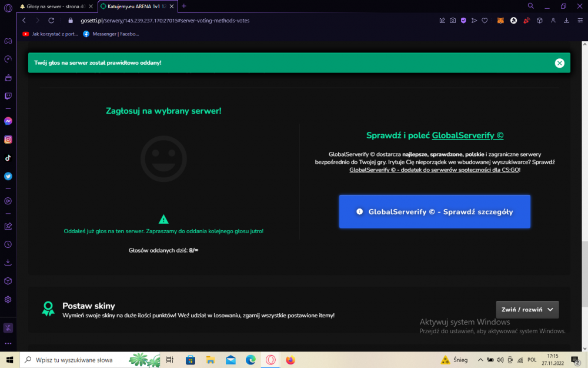Click the site security lock icon
This screenshot has height=368, width=588.
pos(71,21)
